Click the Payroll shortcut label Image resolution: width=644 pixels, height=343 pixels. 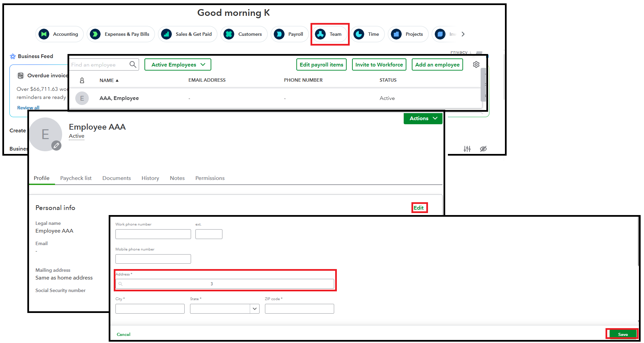296,34
